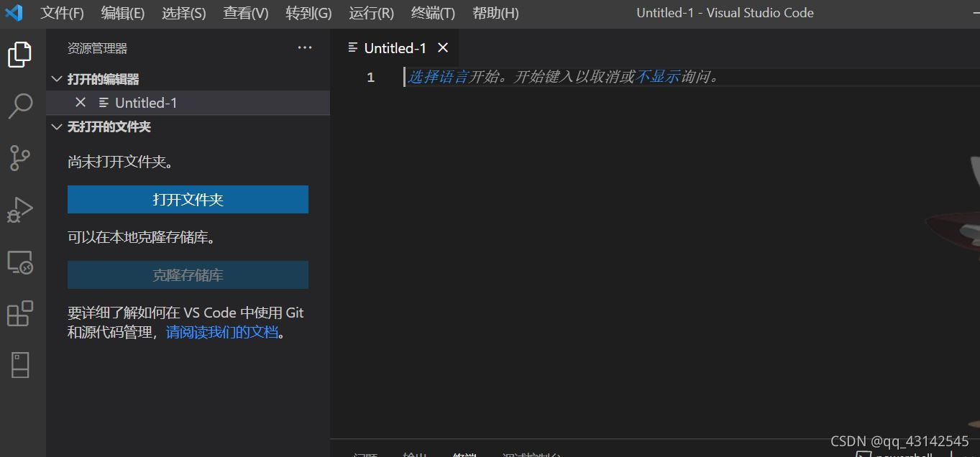Click the Visual Studio Code logo
Viewport: 980px width, 457px height.
14,12
